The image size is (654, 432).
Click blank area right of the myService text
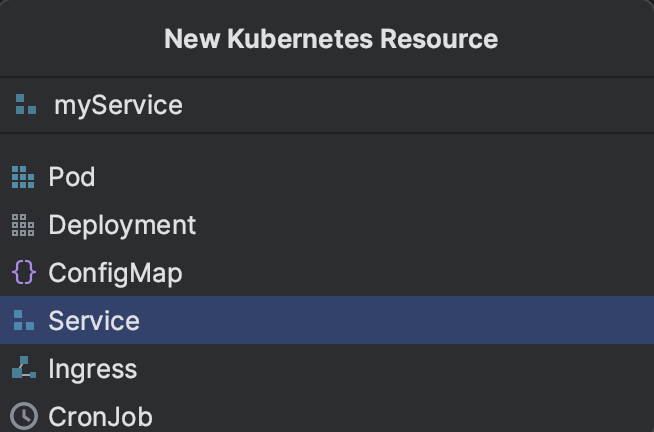pyautogui.click(x=420, y=105)
